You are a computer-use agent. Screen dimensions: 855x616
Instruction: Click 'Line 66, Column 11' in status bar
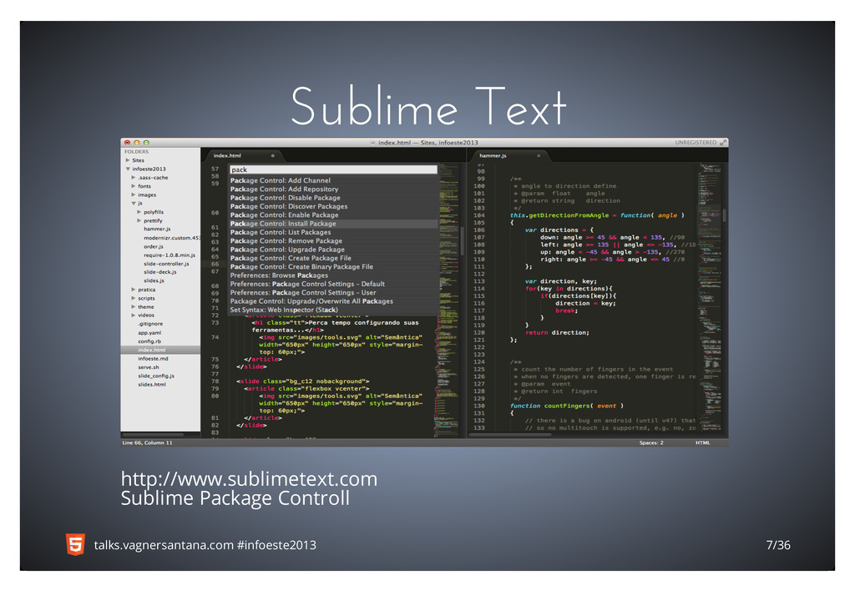coord(147,442)
